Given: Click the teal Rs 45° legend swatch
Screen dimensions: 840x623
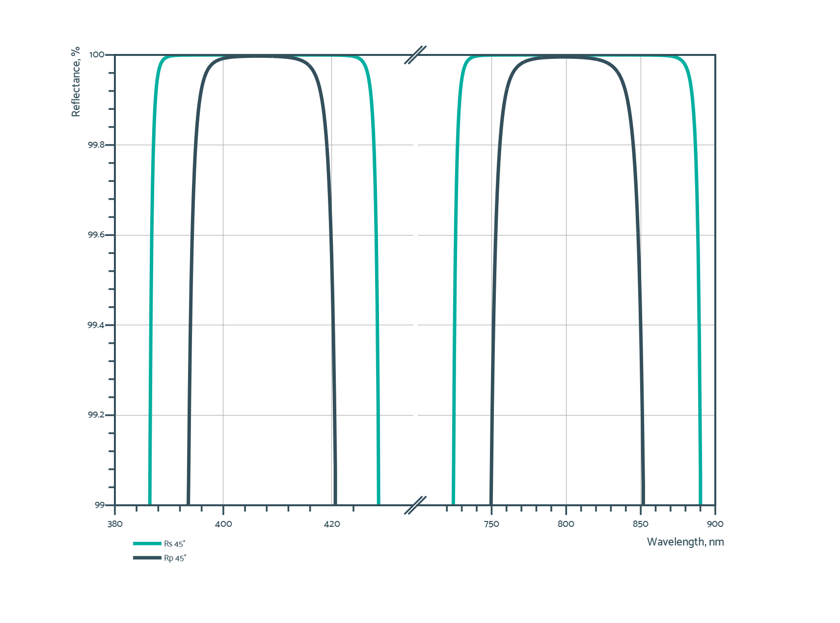Looking at the screenshot, I should pos(147,543).
